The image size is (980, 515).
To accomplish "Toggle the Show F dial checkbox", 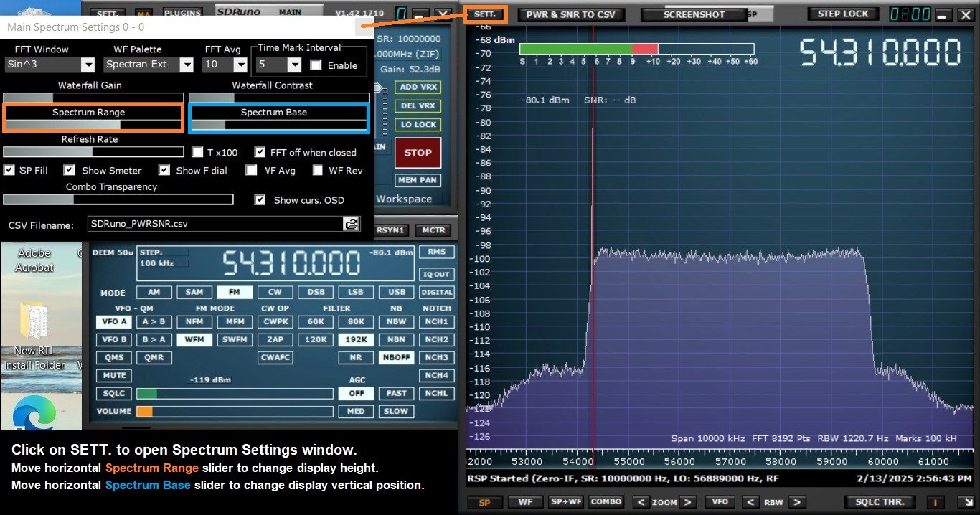I will [164, 170].
